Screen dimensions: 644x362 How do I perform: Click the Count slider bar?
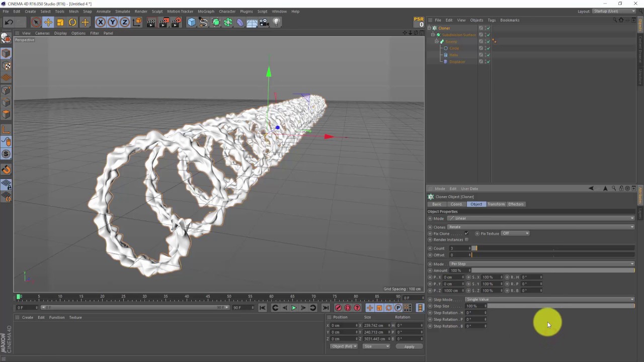tap(553, 248)
